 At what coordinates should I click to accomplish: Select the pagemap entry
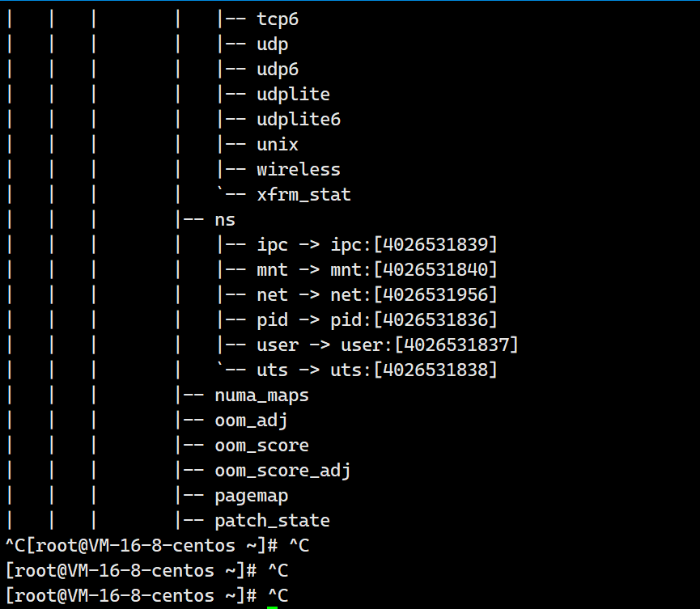[x=252, y=496]
